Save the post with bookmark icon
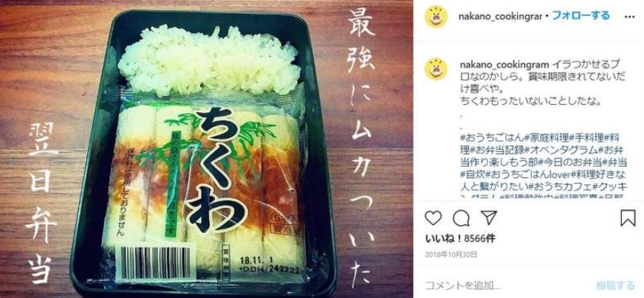644x298 pixels. click(x=628, y=218)
